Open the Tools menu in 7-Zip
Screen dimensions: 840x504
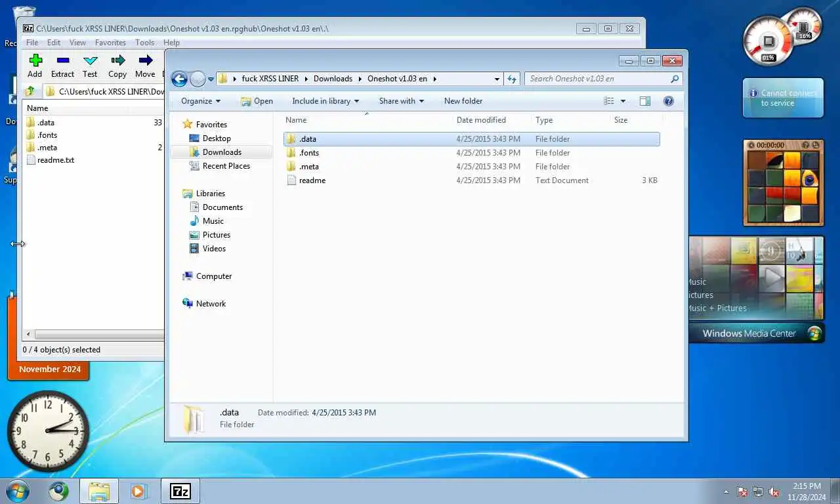145,43
